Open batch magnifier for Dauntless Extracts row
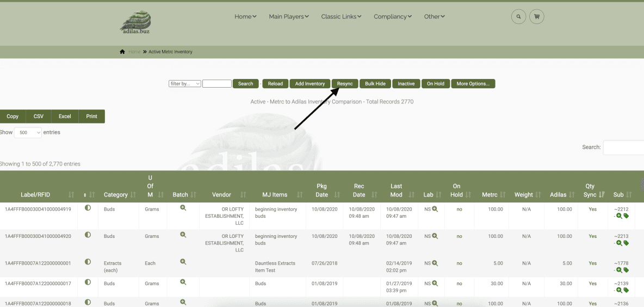This screenshot has width=644, height=307. (x=183, y=262)
